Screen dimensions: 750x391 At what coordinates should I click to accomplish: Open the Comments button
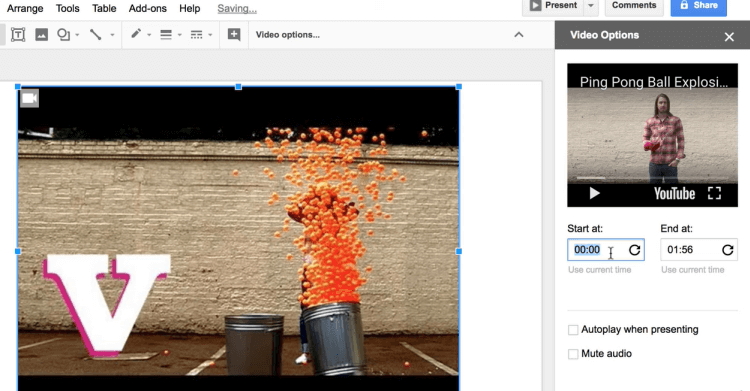click(x=634, y=6)
